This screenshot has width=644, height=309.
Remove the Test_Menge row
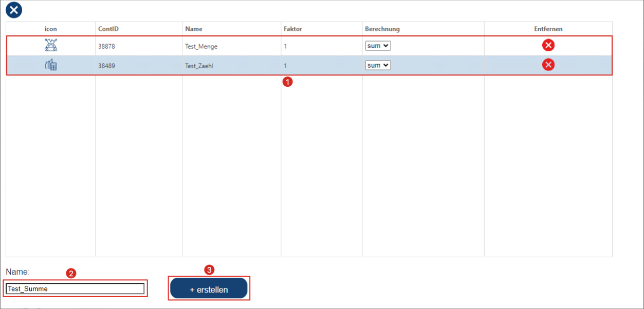(548, 46)
